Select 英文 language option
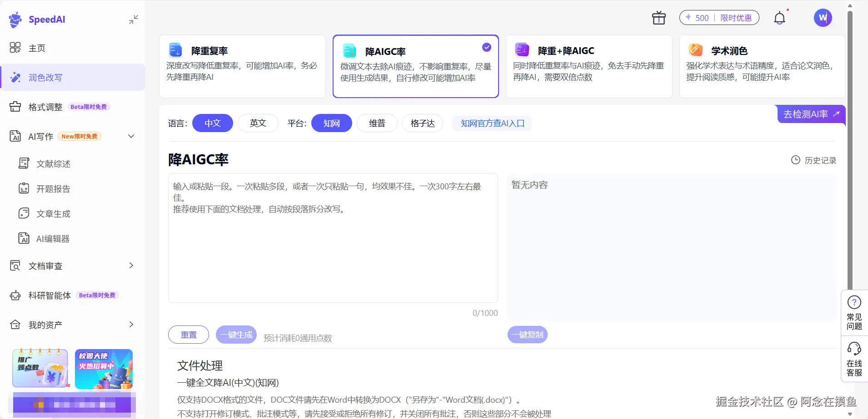This screenshot has width=868, height=419. tap(258, 123)
